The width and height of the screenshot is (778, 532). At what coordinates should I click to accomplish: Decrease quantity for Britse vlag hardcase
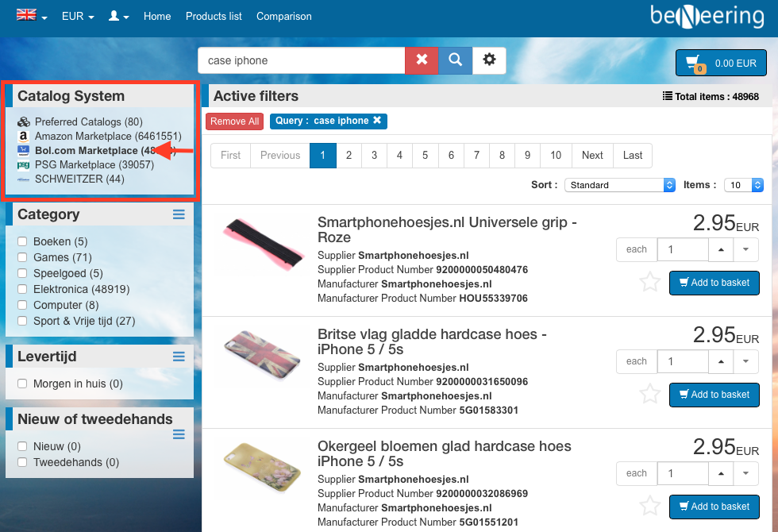745,362
